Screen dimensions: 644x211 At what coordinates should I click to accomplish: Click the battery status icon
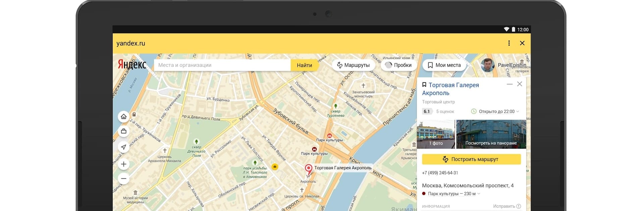click(x=513, y=29)
